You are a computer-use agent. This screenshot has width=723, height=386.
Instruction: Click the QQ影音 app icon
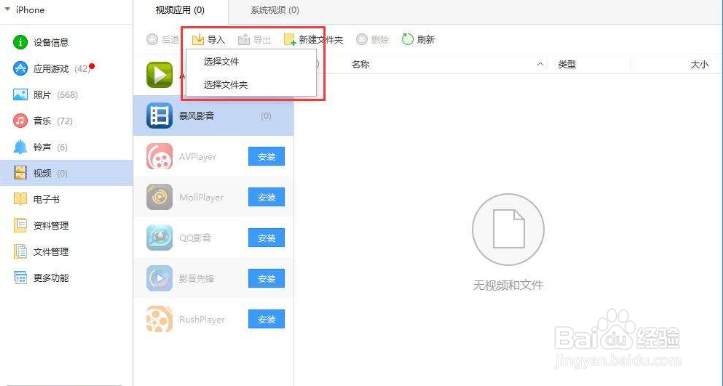160,238
